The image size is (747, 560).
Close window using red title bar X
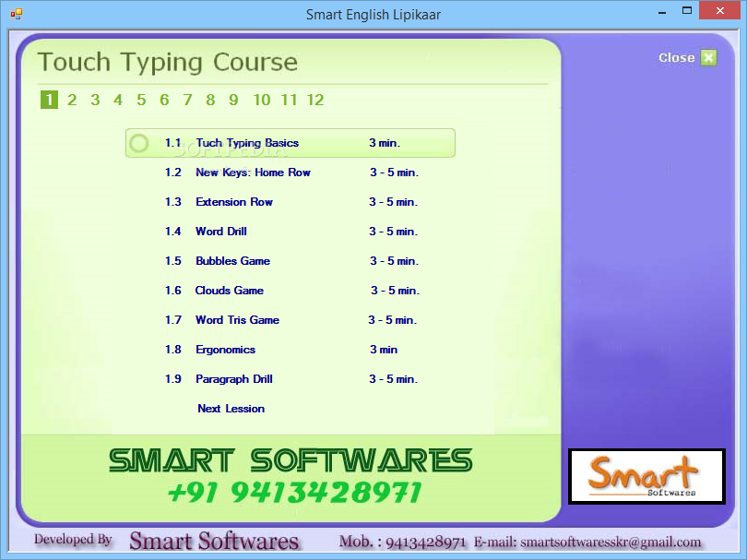[x=720, y=10]
